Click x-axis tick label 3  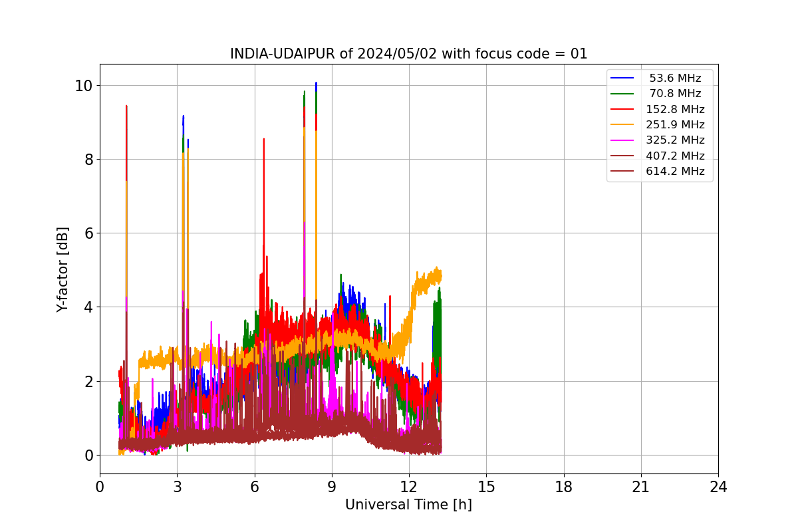pyautogui.click(x=177, y=487)
